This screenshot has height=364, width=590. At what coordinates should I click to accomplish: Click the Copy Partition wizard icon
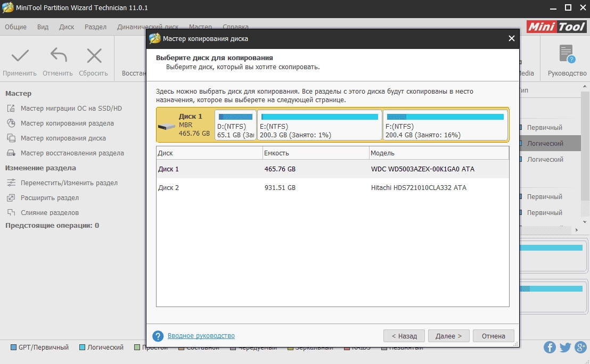tap(11, 123)
